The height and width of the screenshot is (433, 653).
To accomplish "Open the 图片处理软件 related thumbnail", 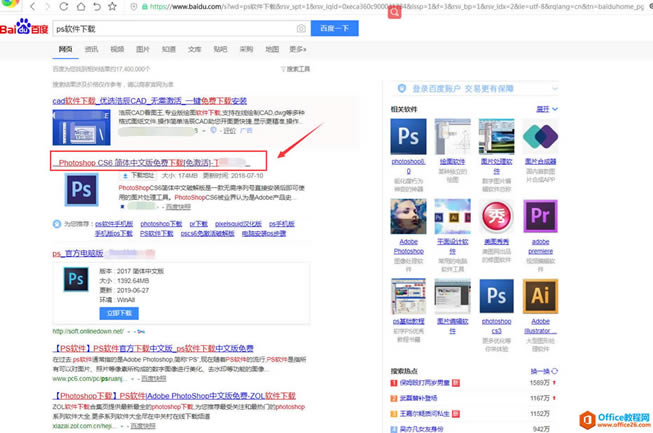I will pos(496,136).
